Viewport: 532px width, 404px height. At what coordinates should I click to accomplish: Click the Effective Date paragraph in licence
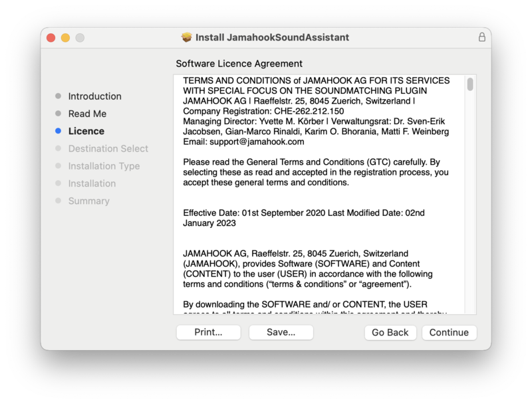(x=304, y=218)
